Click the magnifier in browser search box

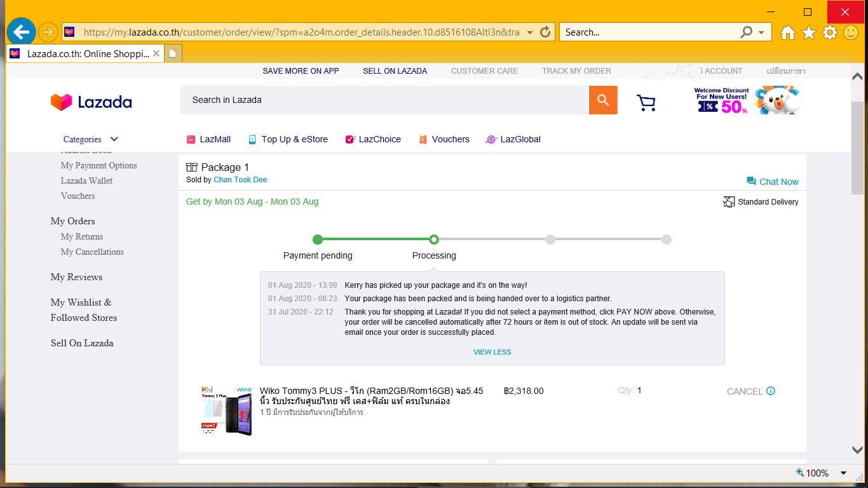coord(747,32)
